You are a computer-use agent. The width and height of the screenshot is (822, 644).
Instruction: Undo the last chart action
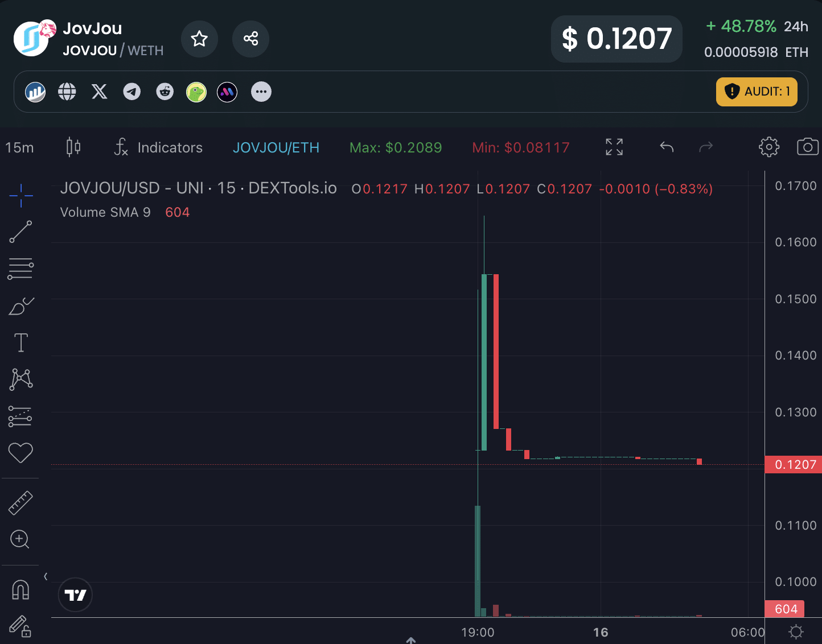pos(667,147)
